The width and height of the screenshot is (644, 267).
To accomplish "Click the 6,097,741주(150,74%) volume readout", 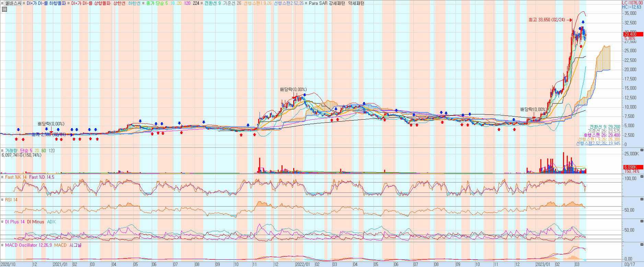I will 21,155.
